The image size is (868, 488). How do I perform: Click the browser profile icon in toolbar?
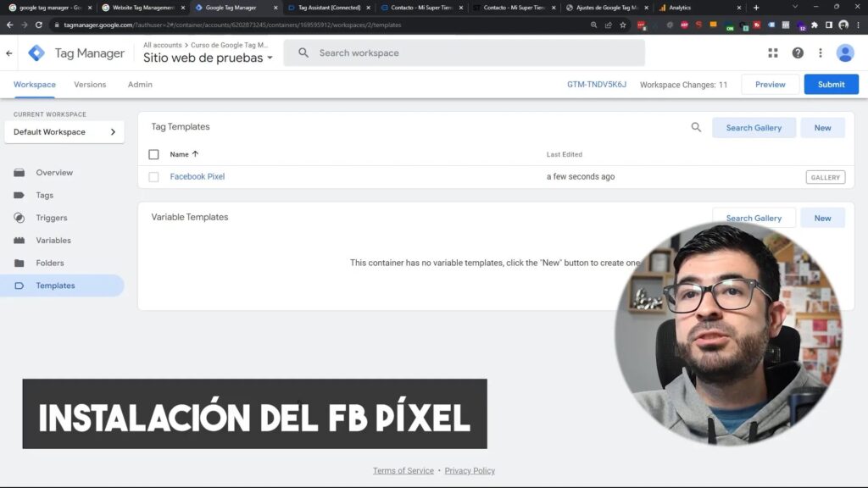pyautogui.click(x=843, y=25)
